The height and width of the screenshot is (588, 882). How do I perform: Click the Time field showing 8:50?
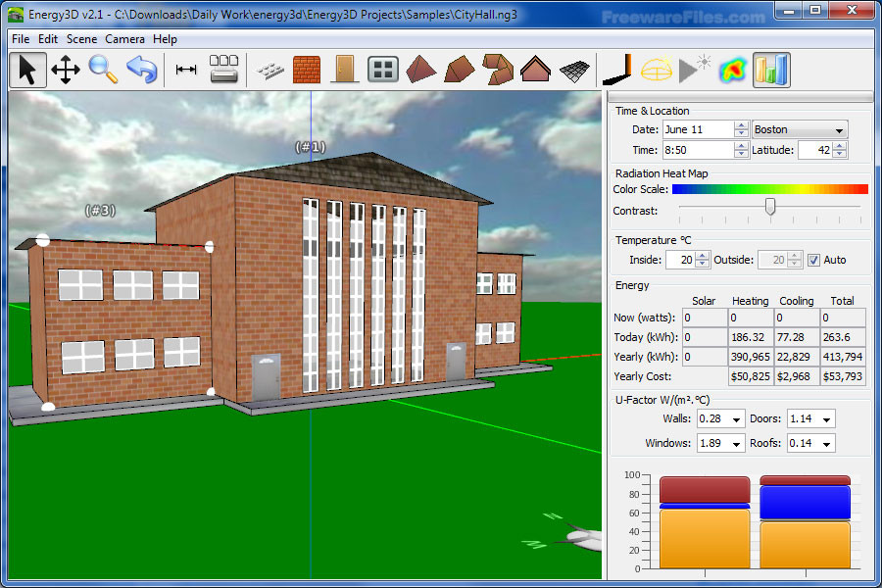(699, 150)
